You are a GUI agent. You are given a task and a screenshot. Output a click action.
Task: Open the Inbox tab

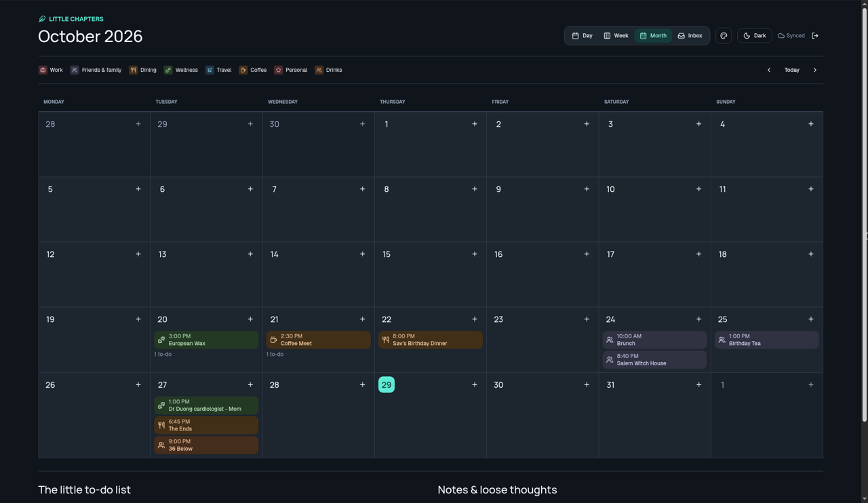click(x=690, y=36)
